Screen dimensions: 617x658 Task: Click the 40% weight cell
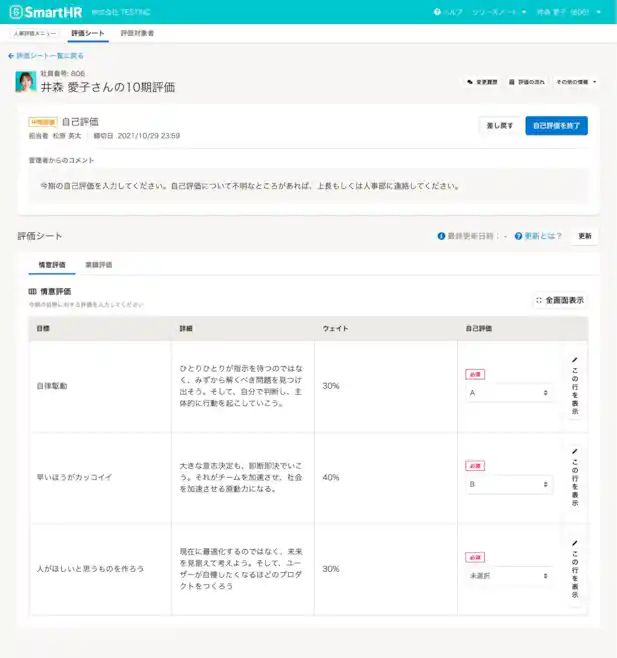386,478
